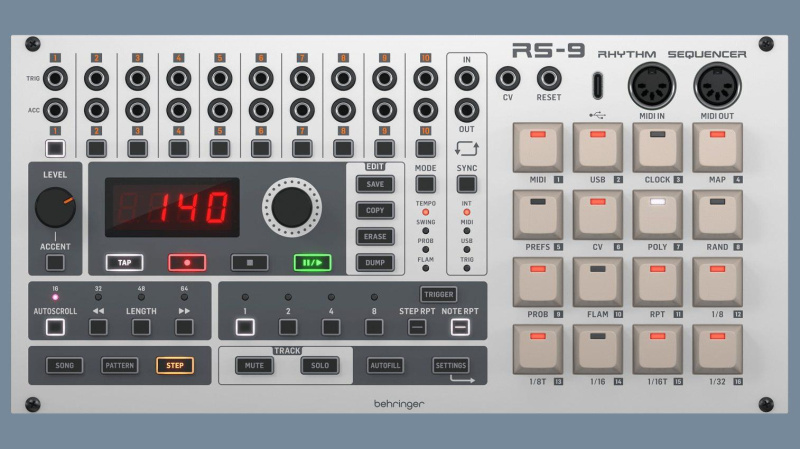Click the LENGTH button
Viewport: 800px width, 449px height.
point(141,327)
